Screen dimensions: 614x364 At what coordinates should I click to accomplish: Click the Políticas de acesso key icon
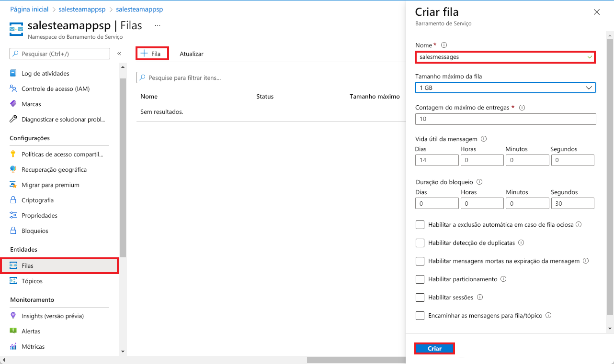(x=13, y=154)
